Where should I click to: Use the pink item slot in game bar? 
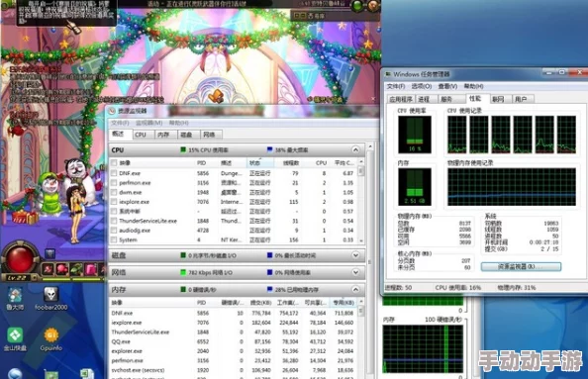(x=91, y=269)
